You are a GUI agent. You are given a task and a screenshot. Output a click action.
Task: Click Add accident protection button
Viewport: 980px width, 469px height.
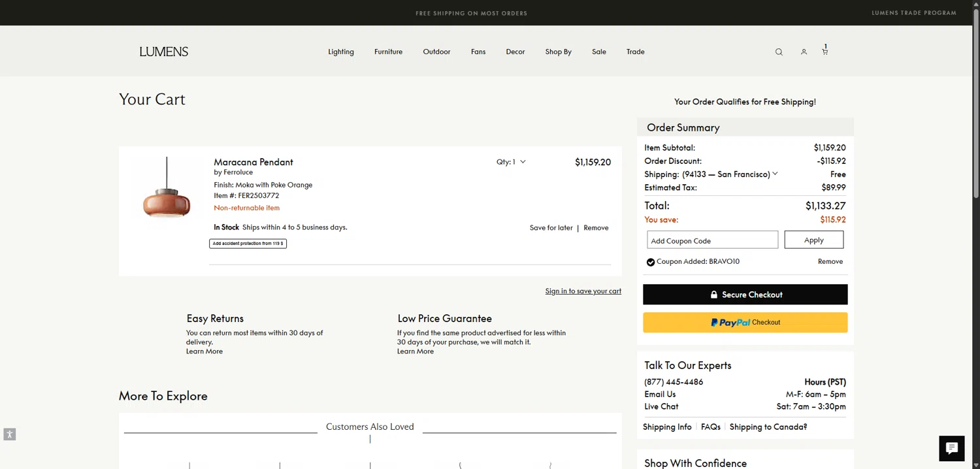coord(248,244)
